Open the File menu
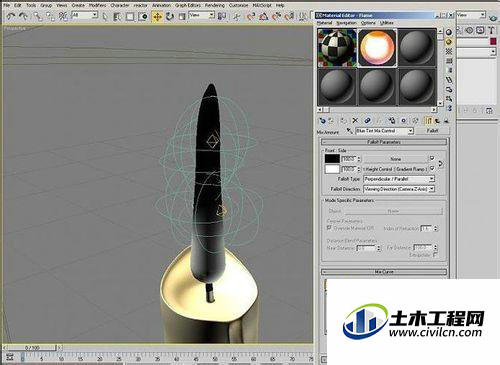500x365 pixels. pyautogui.click(x=6, y=5)
